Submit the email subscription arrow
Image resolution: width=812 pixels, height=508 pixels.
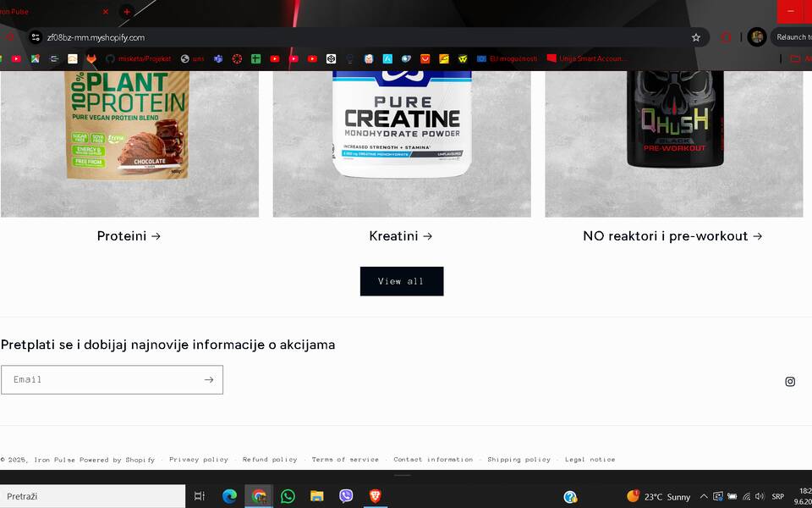(209, 380)
